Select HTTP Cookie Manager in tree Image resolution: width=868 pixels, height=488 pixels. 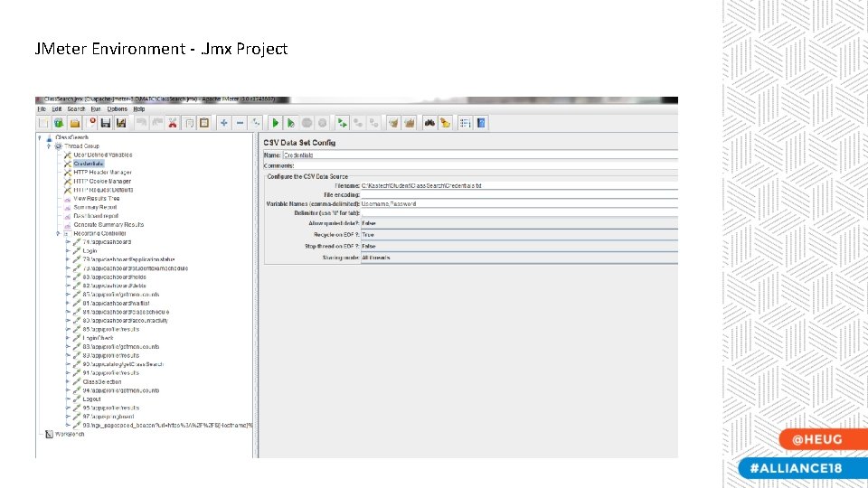[102, 181]
